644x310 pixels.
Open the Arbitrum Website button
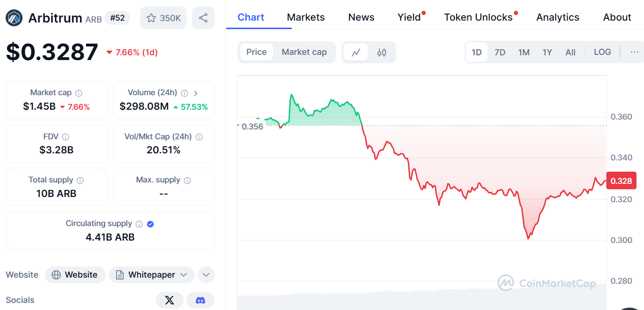(75, 275)
